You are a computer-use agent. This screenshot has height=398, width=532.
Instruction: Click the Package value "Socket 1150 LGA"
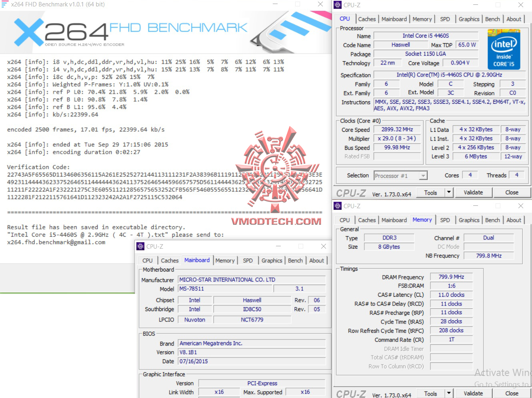pos(426,54)
